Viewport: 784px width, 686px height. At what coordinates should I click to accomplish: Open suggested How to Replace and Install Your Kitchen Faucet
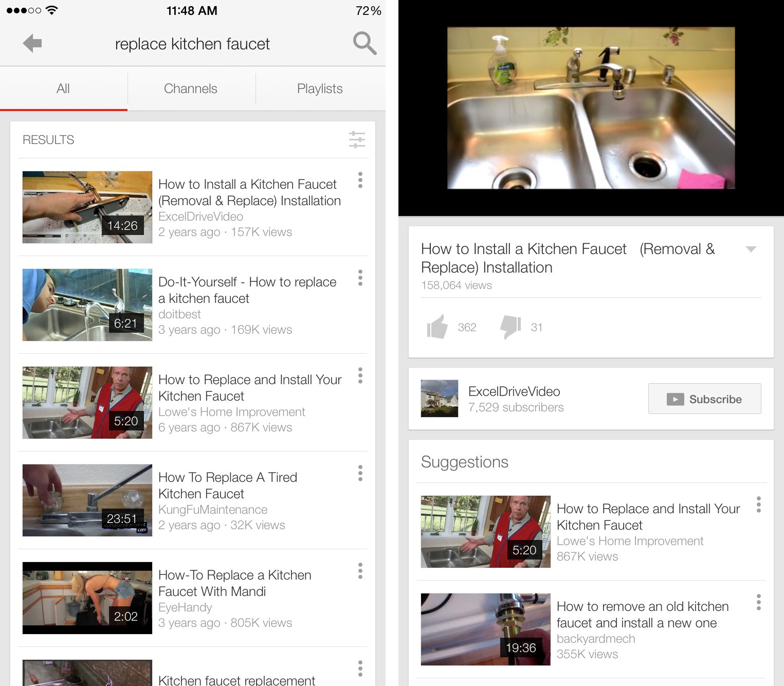(648, 517)
